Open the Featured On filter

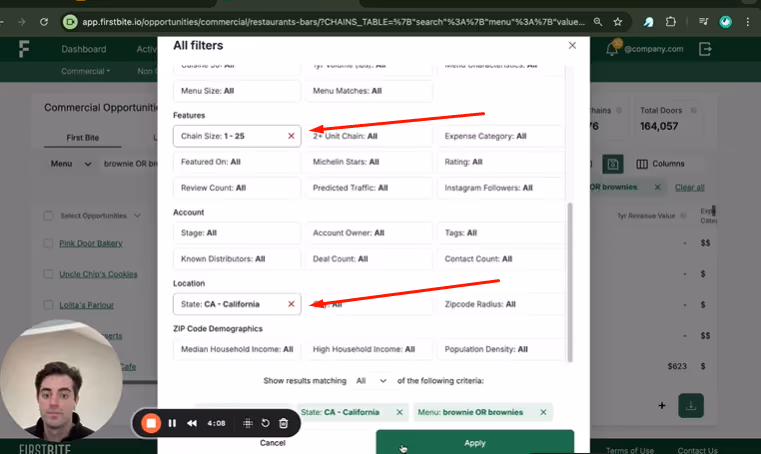tap(236, 162)
